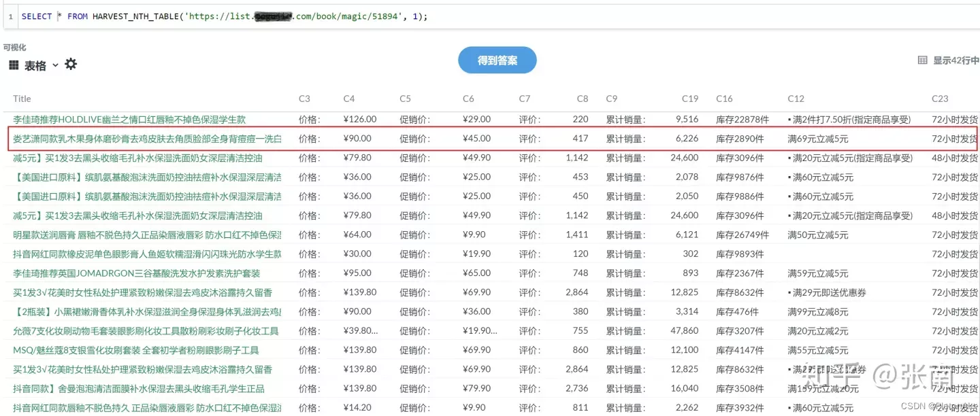Click the 满50元立减5元 discount cell

[818, 235]
